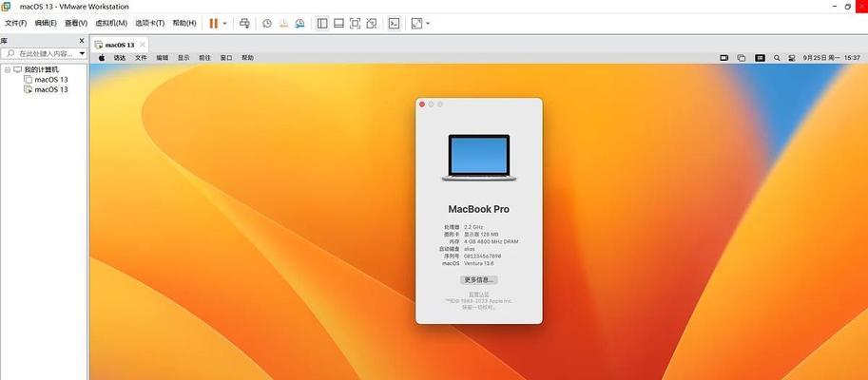Image resolution: width=868 pixels, height=380 pixels.
Task: Click the MacBook Pro title text
Action: coord(479,209)
